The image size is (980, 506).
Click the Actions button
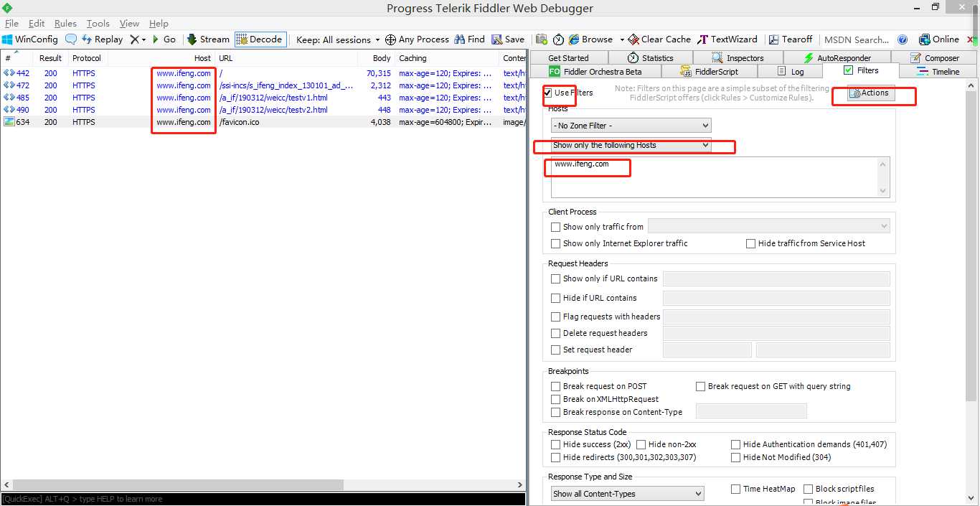871,93
